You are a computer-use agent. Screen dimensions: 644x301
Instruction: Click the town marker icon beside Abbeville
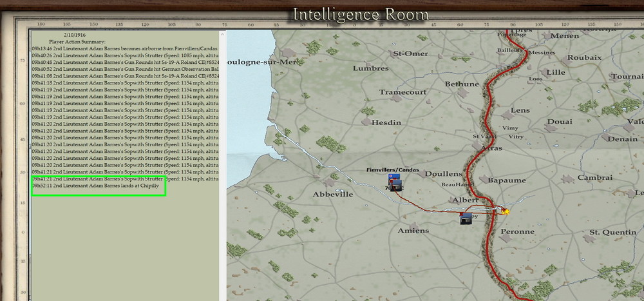pos(329,182)
